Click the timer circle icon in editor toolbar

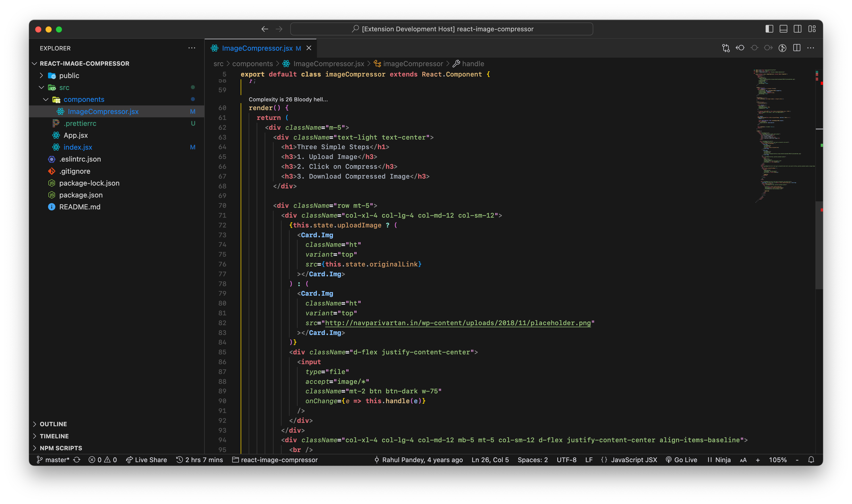pos(782,48)
